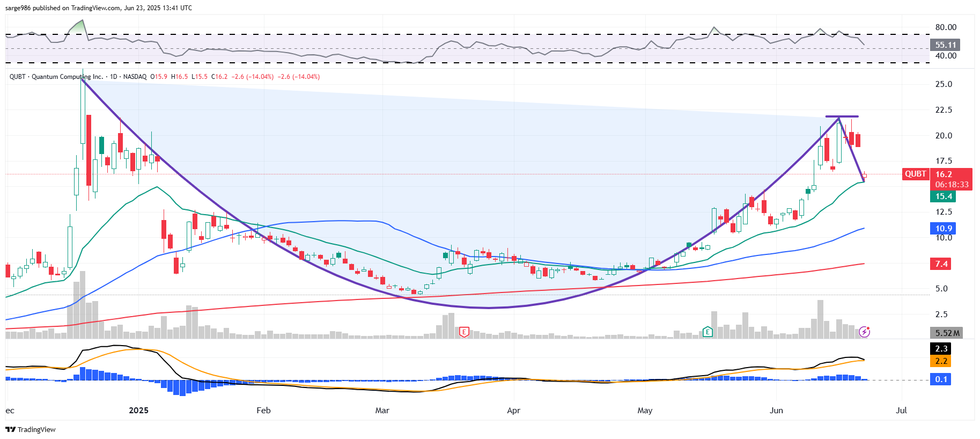The height and width of the screenshot is (439, 980).
Task: Click the green earnings 'E' marker
Action: [x=708, y=332]
